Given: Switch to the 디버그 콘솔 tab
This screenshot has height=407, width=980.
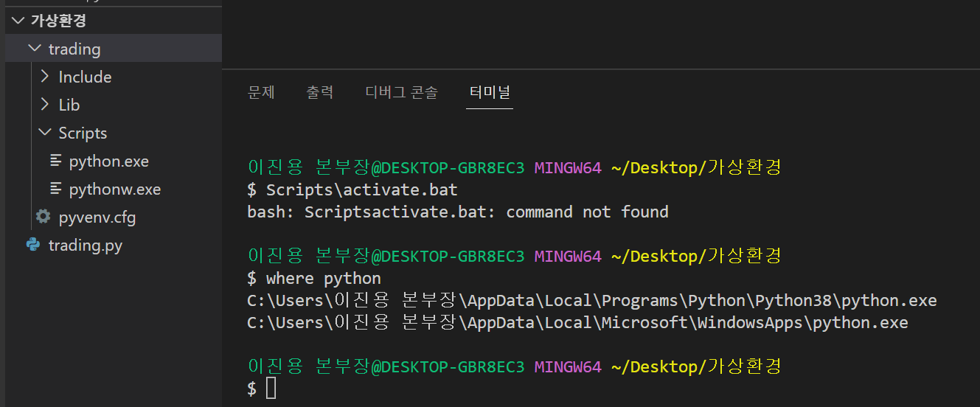Looking at the screenshot, I should 402,92.
